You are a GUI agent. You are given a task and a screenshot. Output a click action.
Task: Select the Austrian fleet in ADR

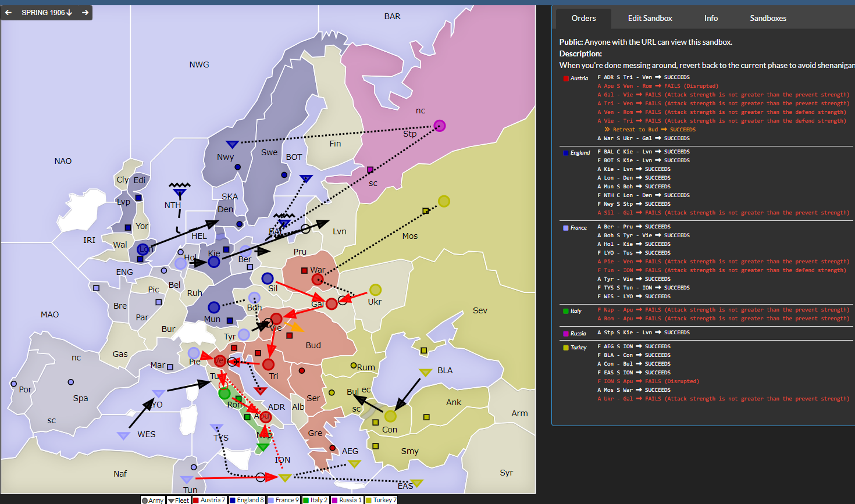click(261, 390)
